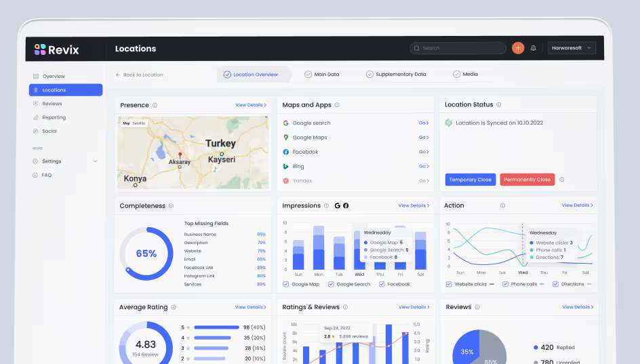This screenshot has height=364, width=640.
Task: Click the info icon next to Permanently Close
Action: click(562, 180)
